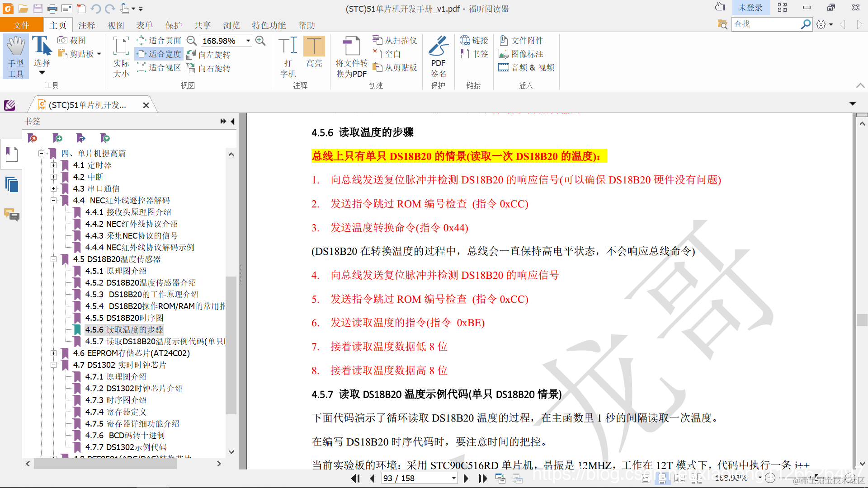Expand the 4.6 EEPROM bookmark node
The width and height of the screenshot is (868, 488).
coord(53,353)
